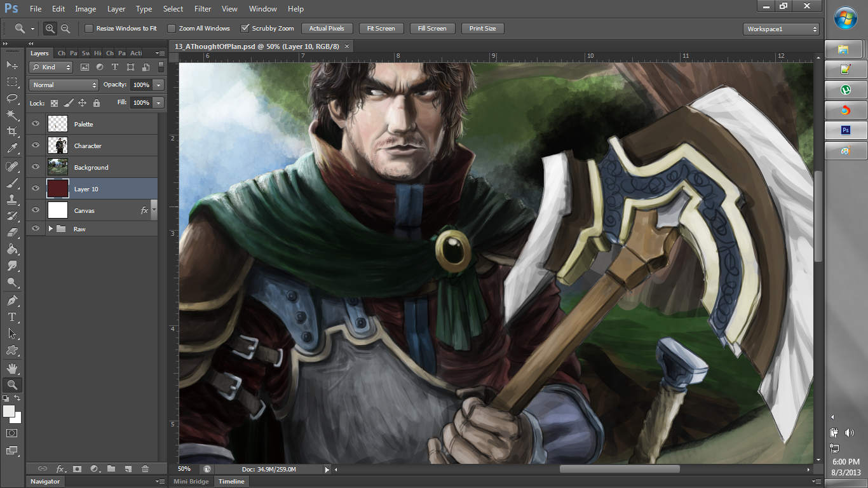Click the Fit Screen button
Viewport: 868px width, 488px height.
tap(381, 29)
